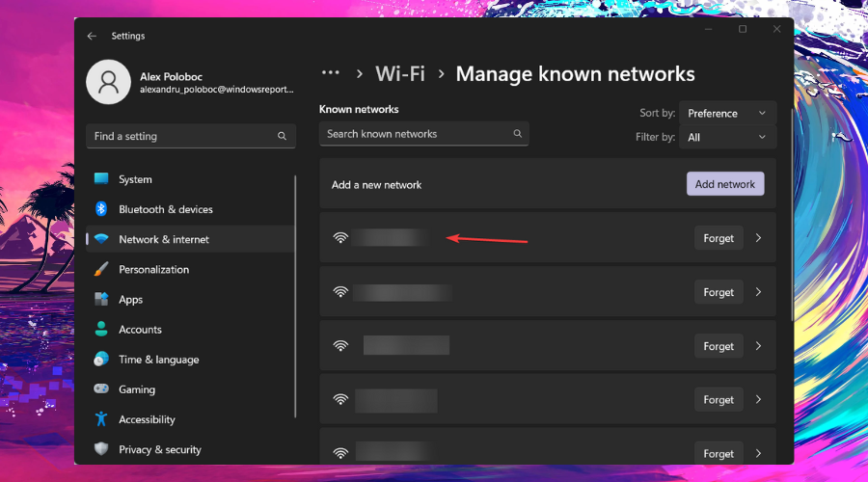Forget the third known network

[719, 346]
